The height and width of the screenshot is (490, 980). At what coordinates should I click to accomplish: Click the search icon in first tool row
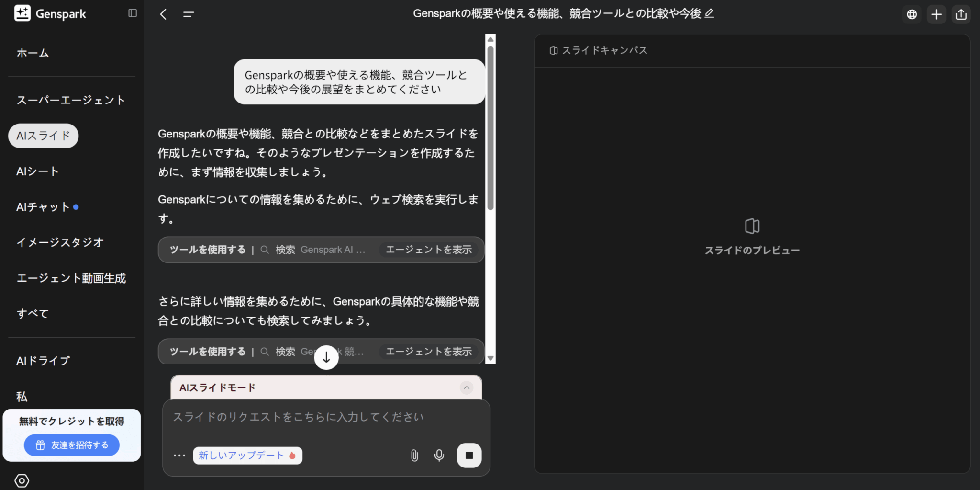point(265,250)
